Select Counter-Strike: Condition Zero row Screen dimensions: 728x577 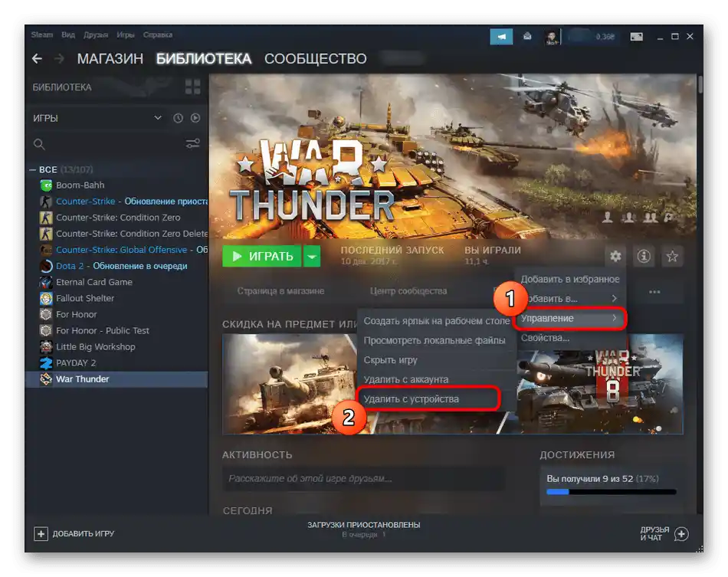point(116,218)
